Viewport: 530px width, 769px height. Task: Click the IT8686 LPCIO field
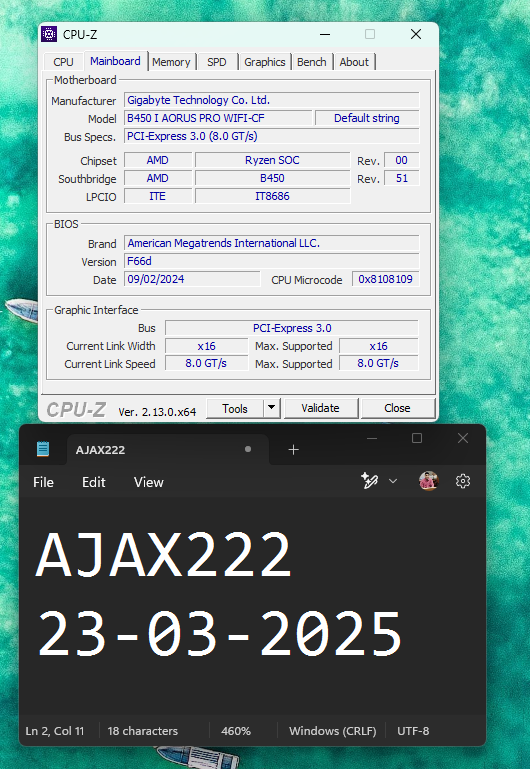[273, 196]
